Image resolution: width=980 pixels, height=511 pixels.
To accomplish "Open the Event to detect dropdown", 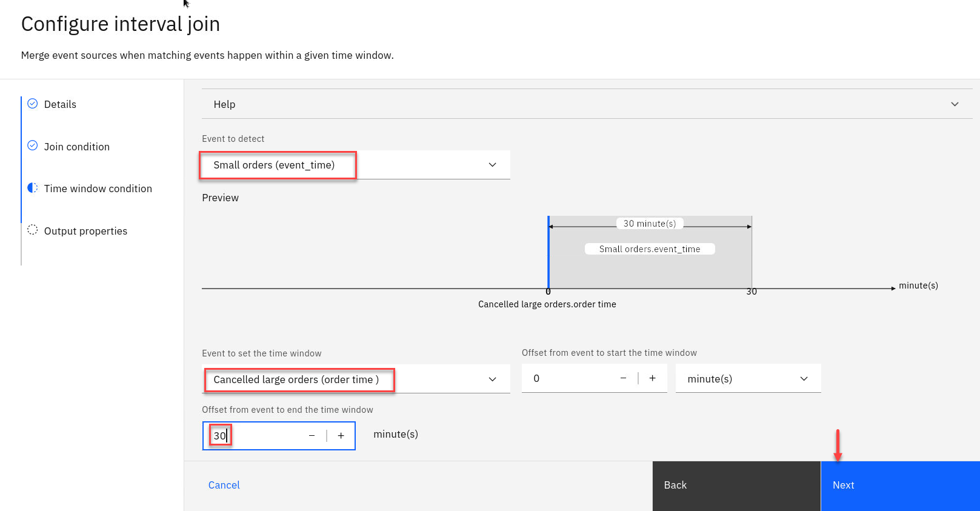I will coord(492,165).
